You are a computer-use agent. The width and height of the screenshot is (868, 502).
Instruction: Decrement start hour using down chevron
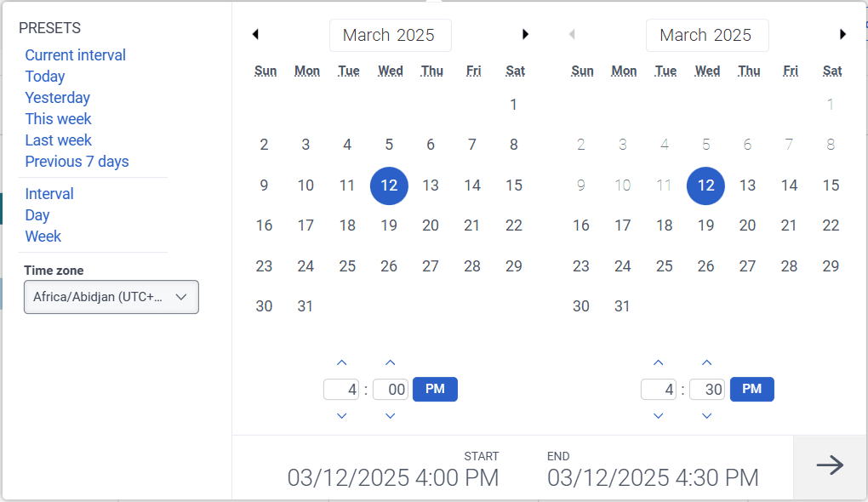click(x=341, y=416)
